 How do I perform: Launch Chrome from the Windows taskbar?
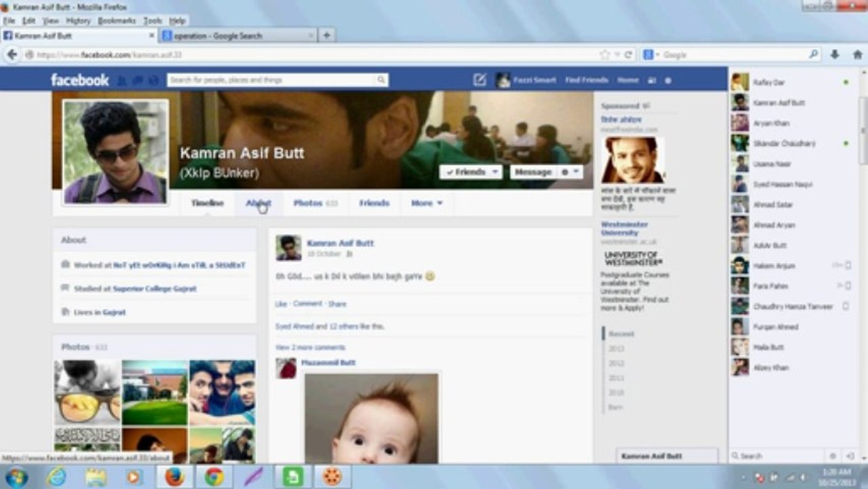pyautogui.click(x=214, y=477)
